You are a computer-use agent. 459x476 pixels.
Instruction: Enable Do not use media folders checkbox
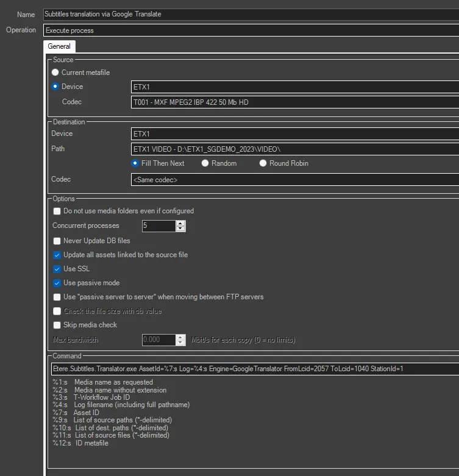click(x=57, y=211)
